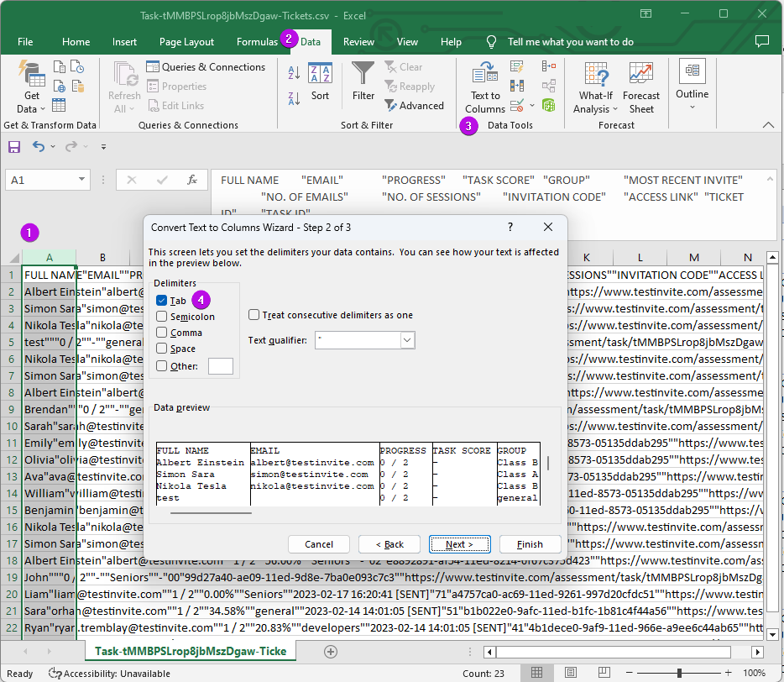Enable the Comma delimiter
Screen dimensions: 784x682
161,333
